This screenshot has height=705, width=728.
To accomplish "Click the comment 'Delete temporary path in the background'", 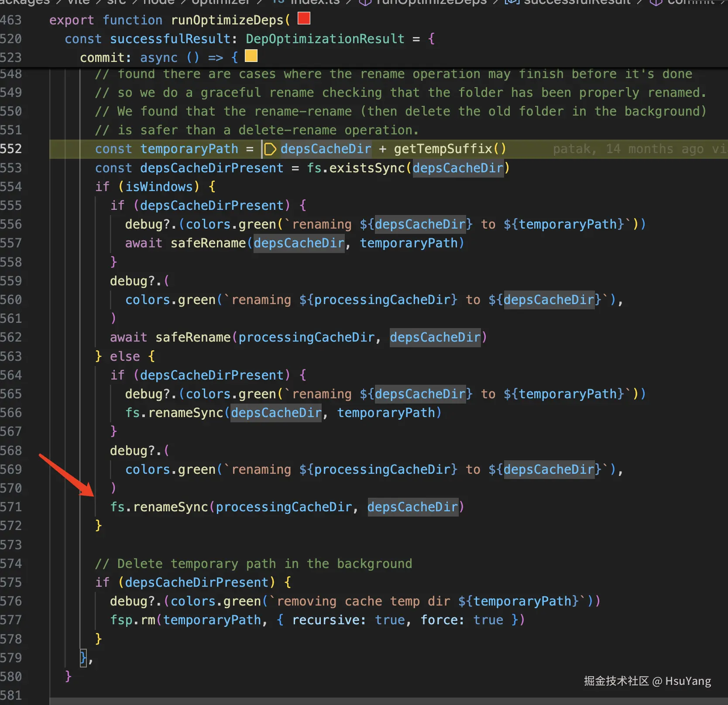I will (x=254, y=564).
